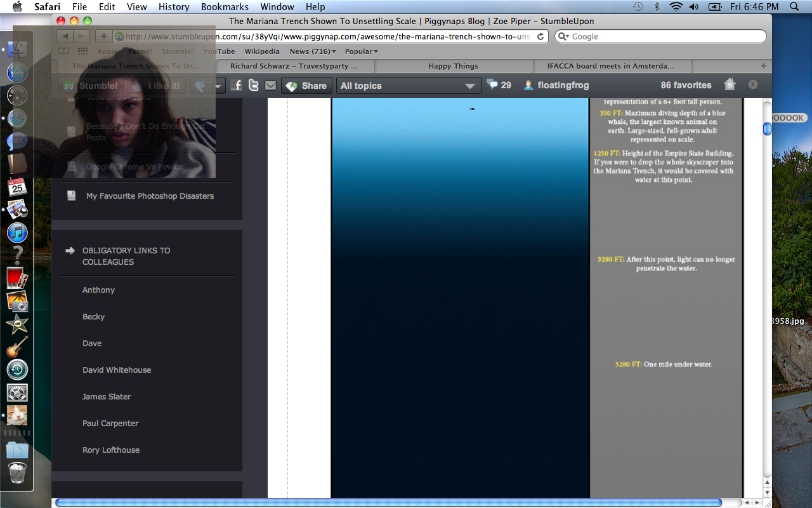Click the Twitter share icon

click(x=254, y=85)
